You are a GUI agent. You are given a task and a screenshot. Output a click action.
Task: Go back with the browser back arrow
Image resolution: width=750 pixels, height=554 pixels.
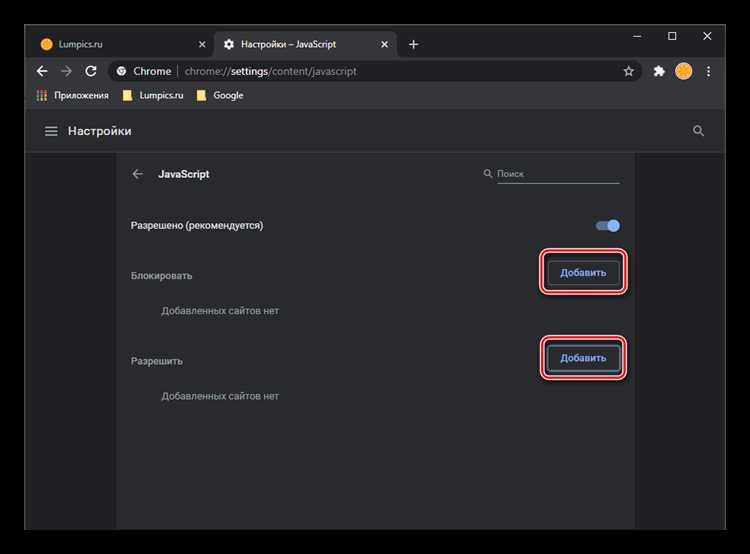pyautogui.click(x=42, y=71)
